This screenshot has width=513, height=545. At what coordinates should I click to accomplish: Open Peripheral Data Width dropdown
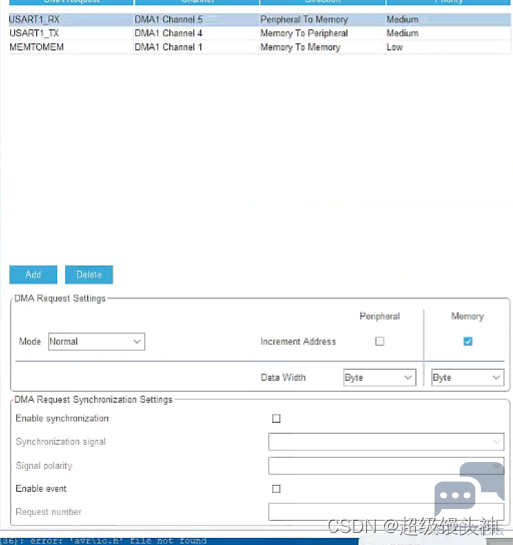click(x=380, y=377)
